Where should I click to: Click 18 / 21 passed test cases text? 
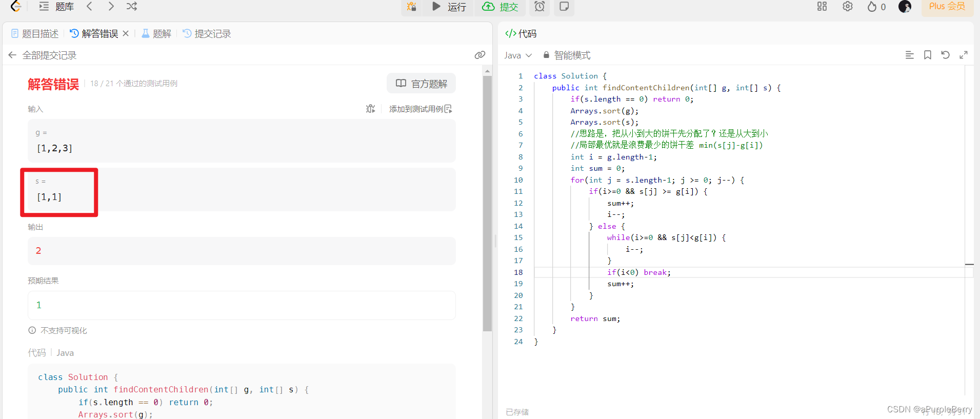pyautogui.click(x=134, y=84)
